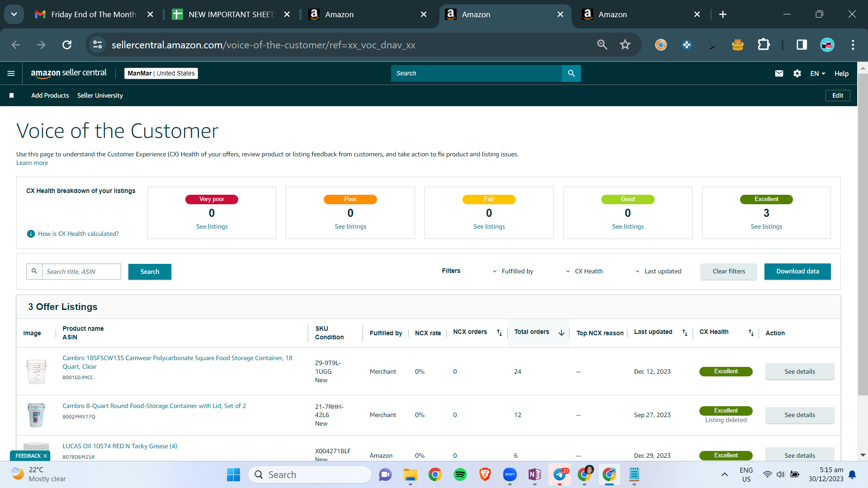Viewport: 868px width, 488px height.
Task: Click the CX Health info icon
Action: (31, 234)
